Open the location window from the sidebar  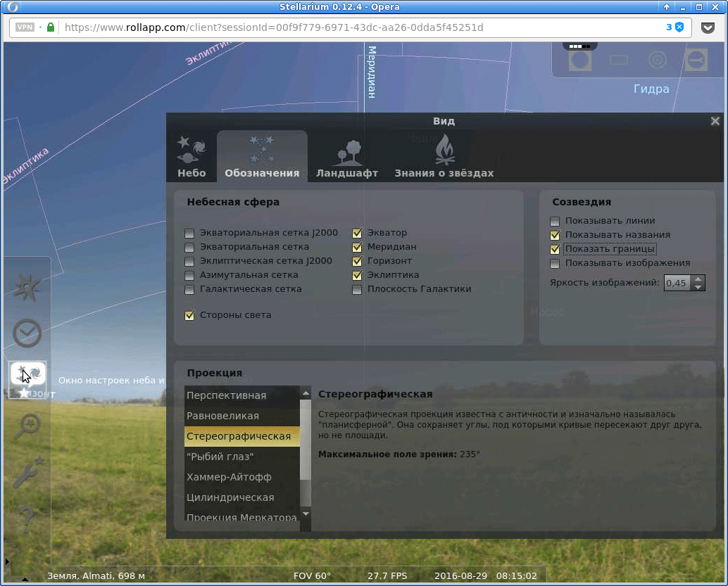tap(27, 288)
